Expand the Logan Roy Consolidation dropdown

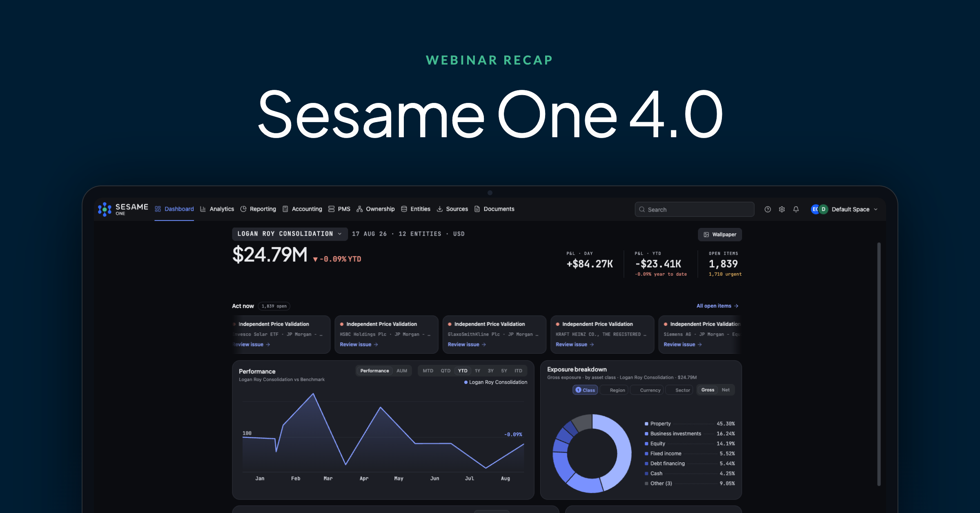[x=290, y=234]
